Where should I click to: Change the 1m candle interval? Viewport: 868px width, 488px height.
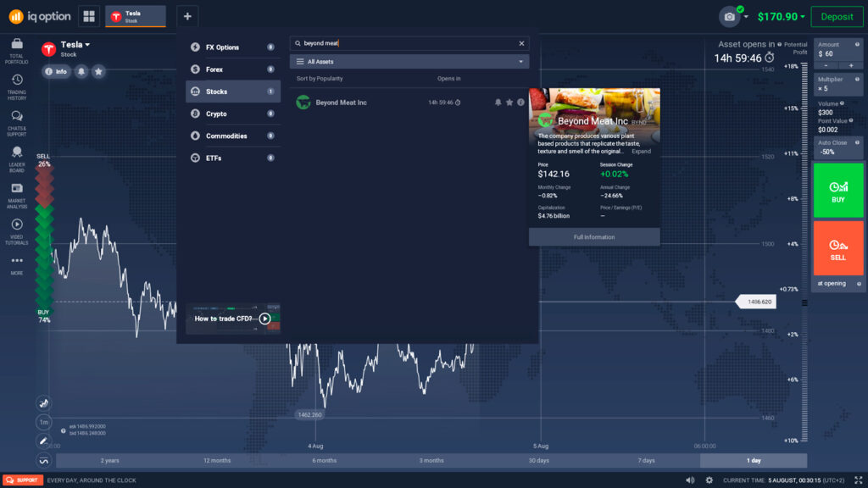[x=44, y=422]
